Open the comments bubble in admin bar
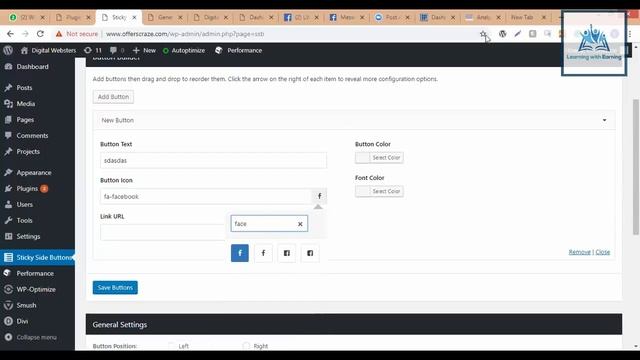 (117, 50)
